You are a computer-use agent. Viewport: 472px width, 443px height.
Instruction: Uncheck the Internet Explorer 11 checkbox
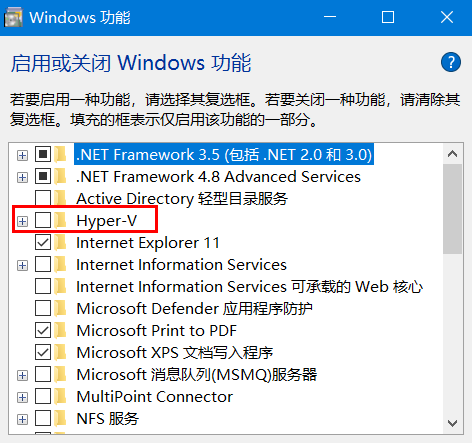[x=43, y=242]
